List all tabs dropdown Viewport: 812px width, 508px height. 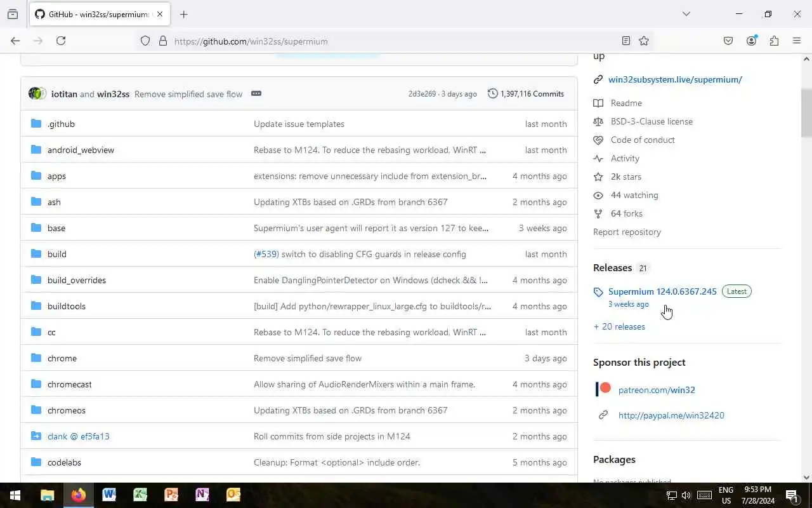tap(686, 14)
